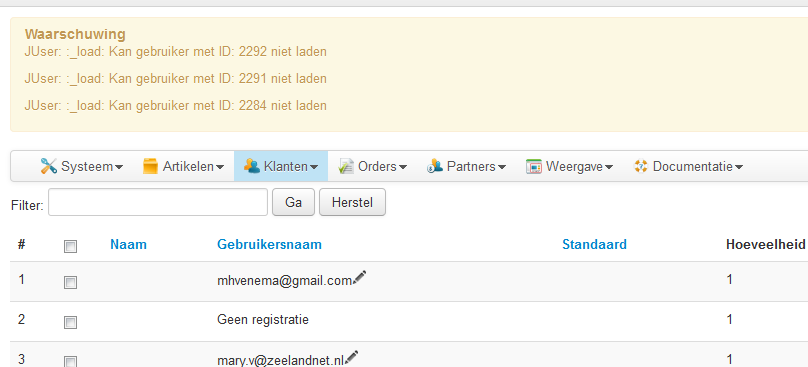Click the Ga filter button
The image size is (808, 367).
pos(293,202)
